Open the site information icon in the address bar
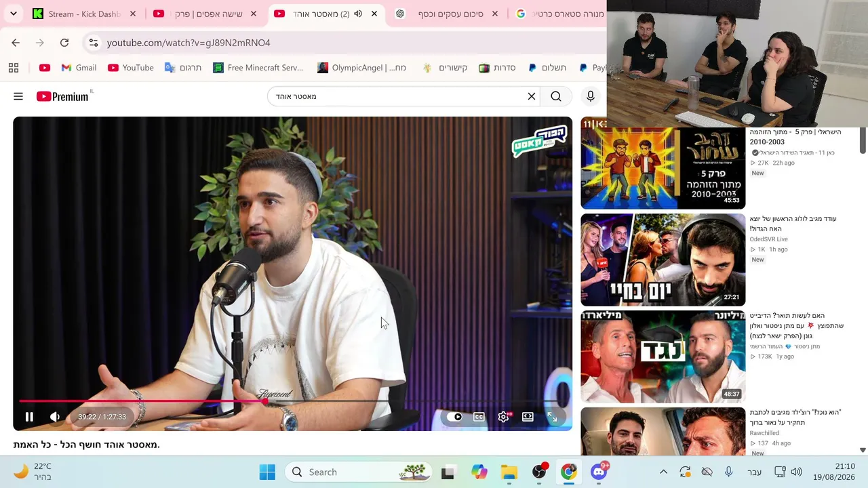 [x=94, y=43]
